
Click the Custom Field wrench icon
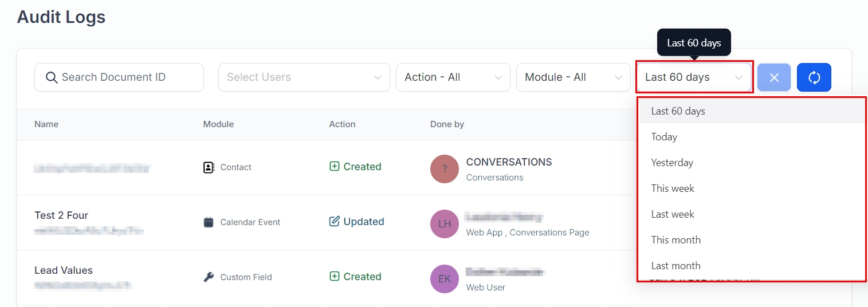(209, 277)
